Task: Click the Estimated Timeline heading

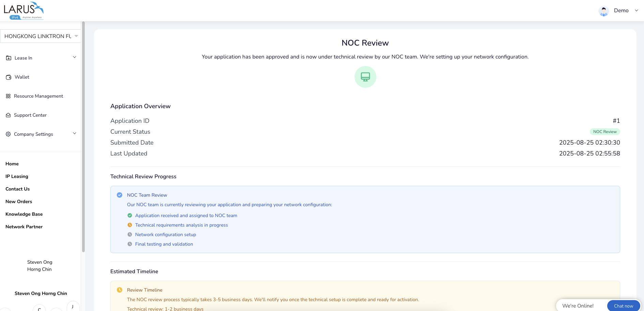Action: [134, 271]
